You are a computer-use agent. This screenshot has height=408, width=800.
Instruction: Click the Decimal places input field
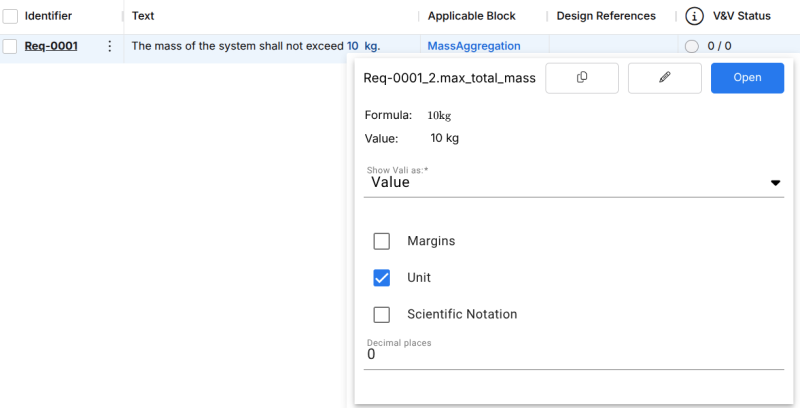(x=573, y=354)
